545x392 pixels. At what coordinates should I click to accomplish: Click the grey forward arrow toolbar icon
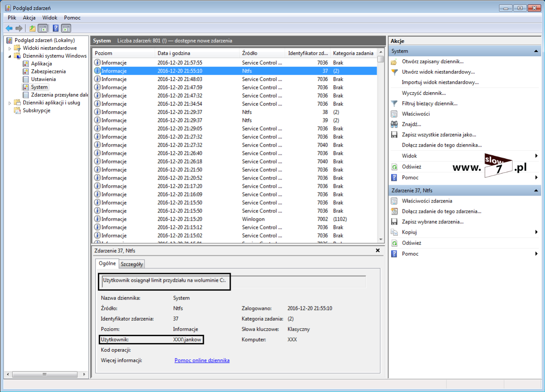19,29
